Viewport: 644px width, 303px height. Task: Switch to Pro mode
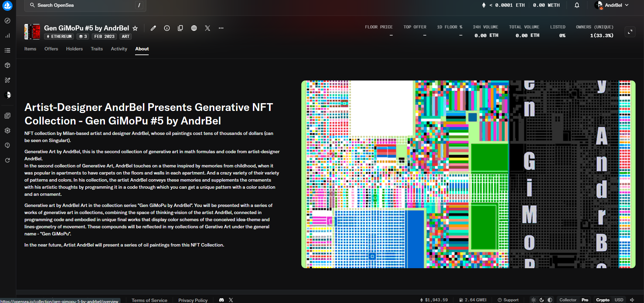585,300
